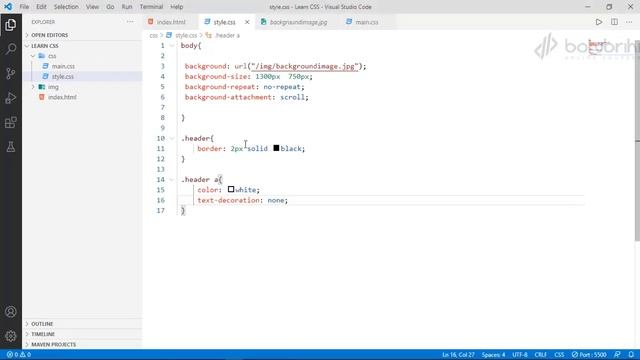
Task: Fold the body rule at line 1
Action: click(172, 46)
